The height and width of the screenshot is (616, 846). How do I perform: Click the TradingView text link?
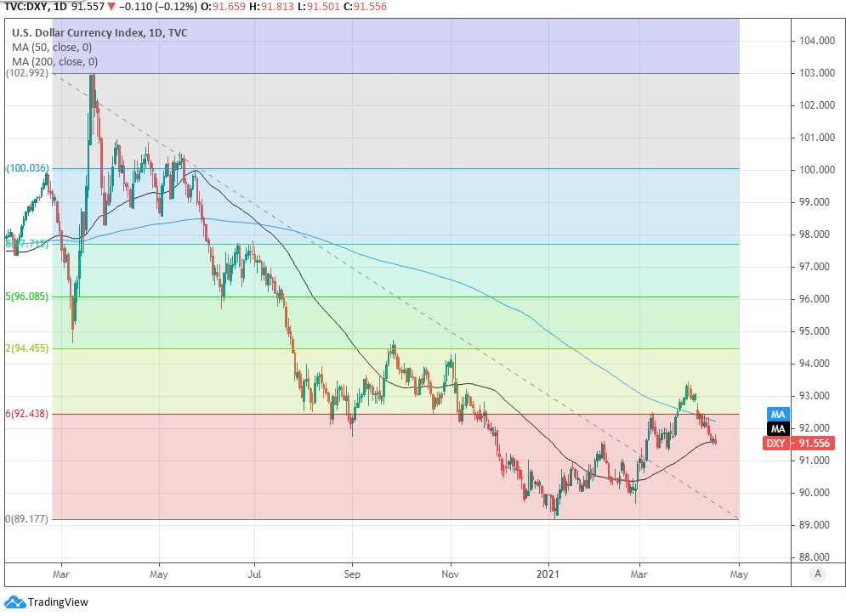tap(60, 602)
